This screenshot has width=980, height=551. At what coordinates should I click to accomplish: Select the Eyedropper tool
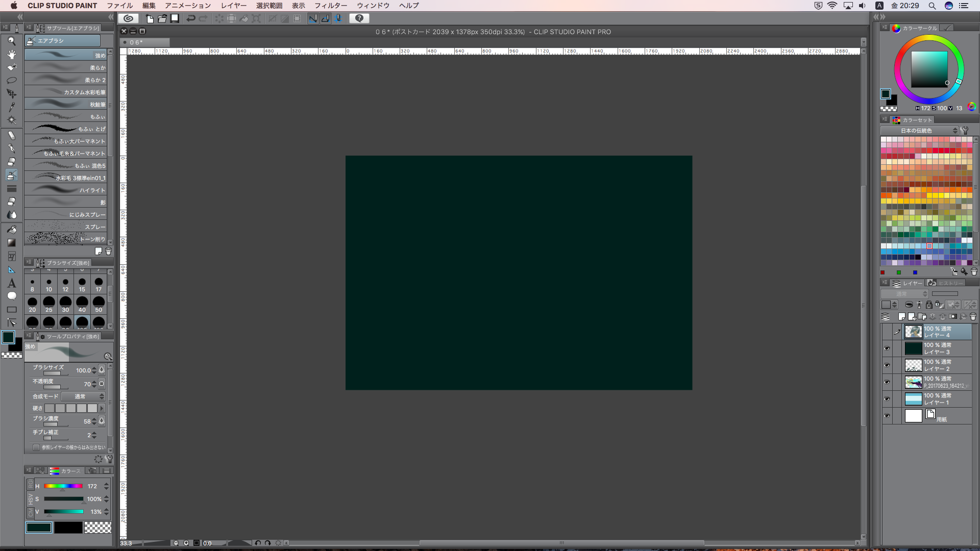point(11,107)
